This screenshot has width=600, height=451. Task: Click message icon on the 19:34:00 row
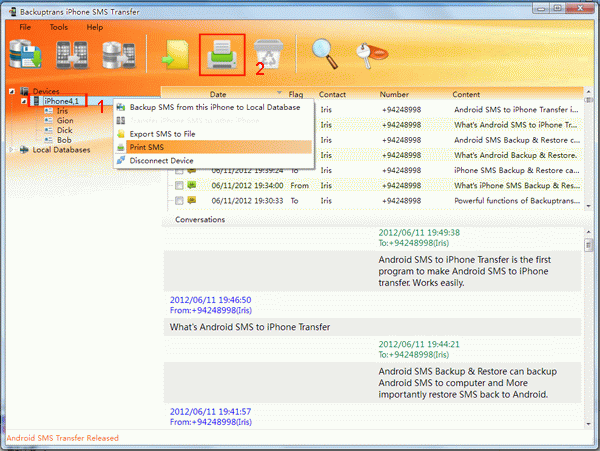(192, 185)
